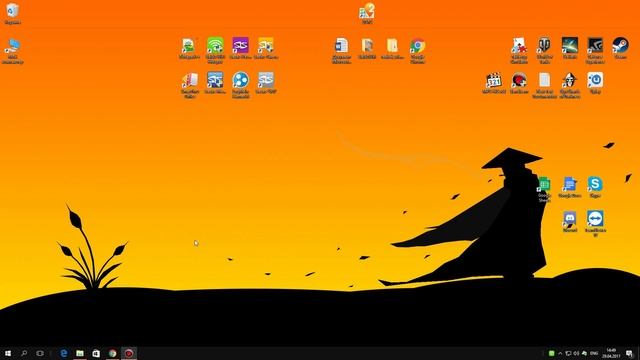Screen dimensions: 640x360
Task: Select the blue sphere with white dots shortcut
Action: click(240, 85)
